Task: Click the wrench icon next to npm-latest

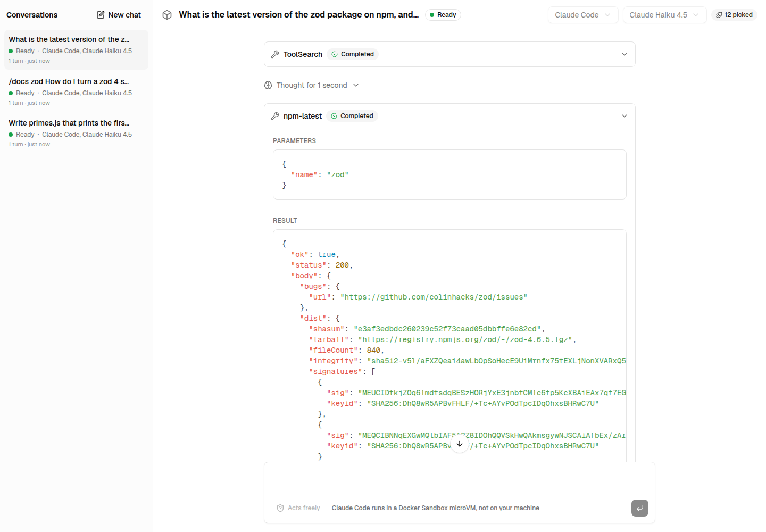Action: point(275,116)
